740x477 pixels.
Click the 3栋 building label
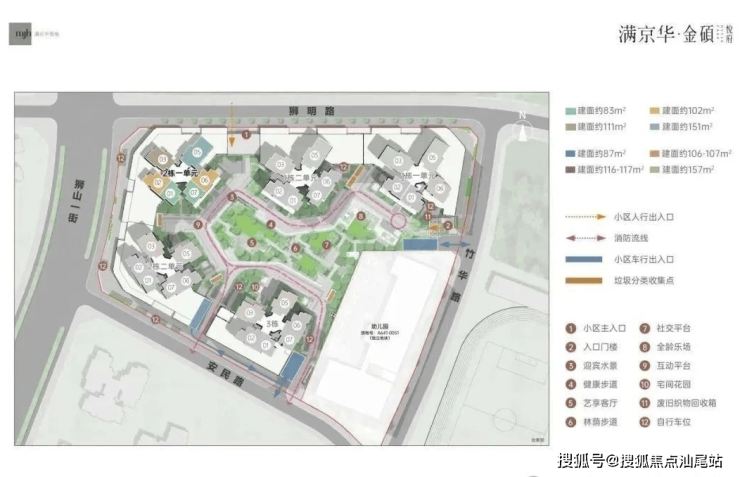pyautogui.click(x=272, y=324)
